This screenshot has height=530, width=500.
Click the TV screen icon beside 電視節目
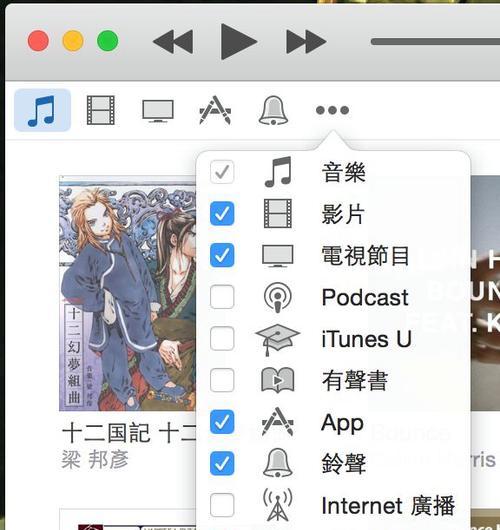click(x=278, y=256)
